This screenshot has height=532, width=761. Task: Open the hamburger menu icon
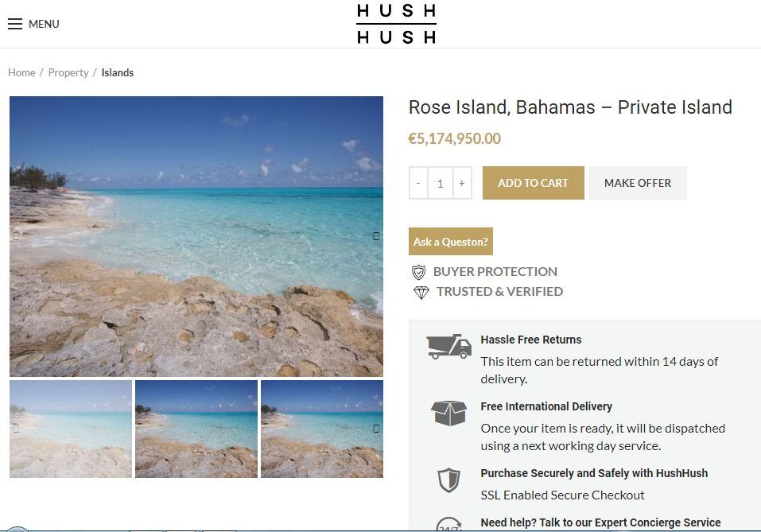(15, 24)
